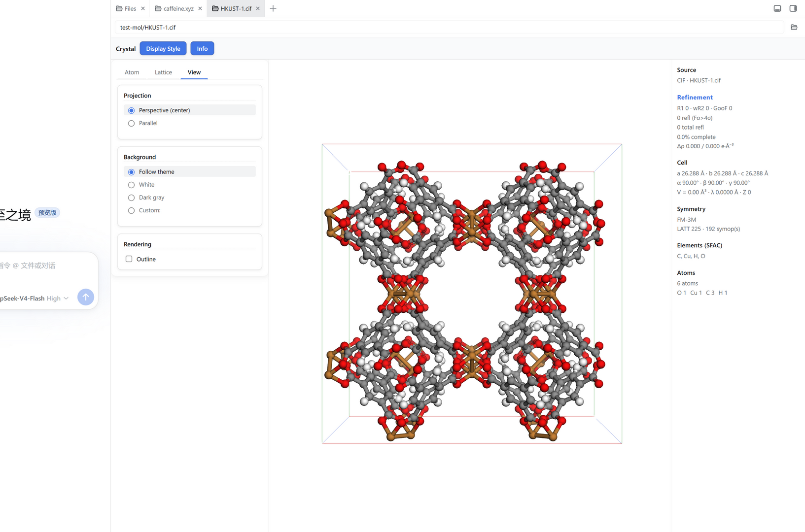Image resolution: width=805 pixels, height=532 pixels.
Task: Enable the Outline rendering checkbox
Action: coord(129,259)
